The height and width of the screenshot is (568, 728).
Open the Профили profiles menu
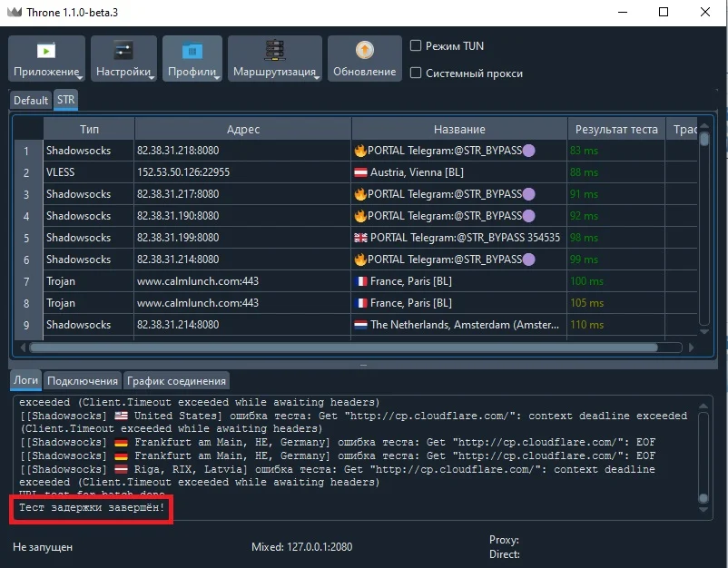(x=192, y=58)
